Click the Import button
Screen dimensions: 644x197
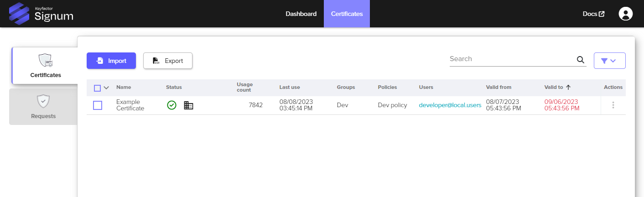click(x=111, y=61)
